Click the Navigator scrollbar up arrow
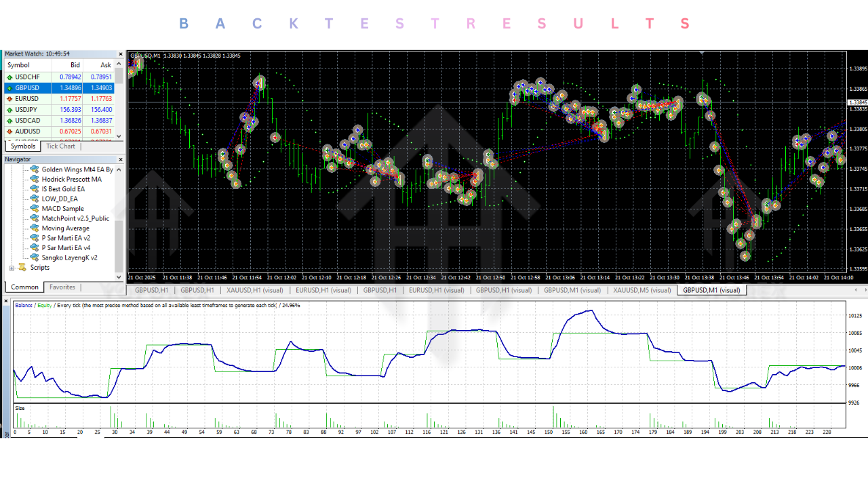 coord(119,169)
